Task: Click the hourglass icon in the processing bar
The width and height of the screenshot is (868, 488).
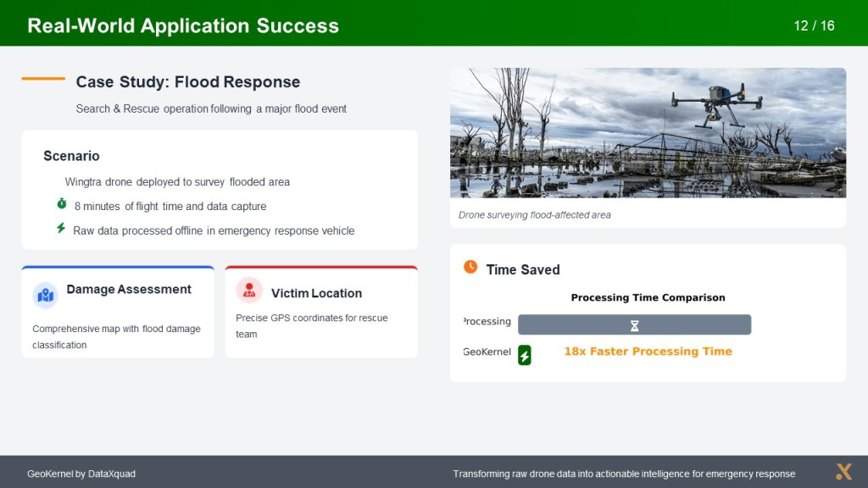Action: tap(634, 325)
